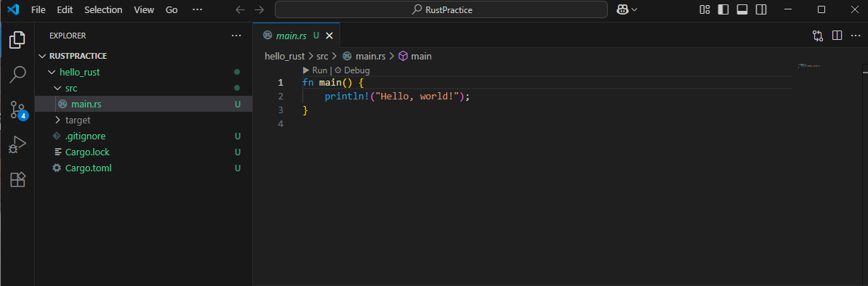The width and height of the screenshot is (868, 286).
Task: Open the Run and Debug view
Action: click(x=17, y=144)
